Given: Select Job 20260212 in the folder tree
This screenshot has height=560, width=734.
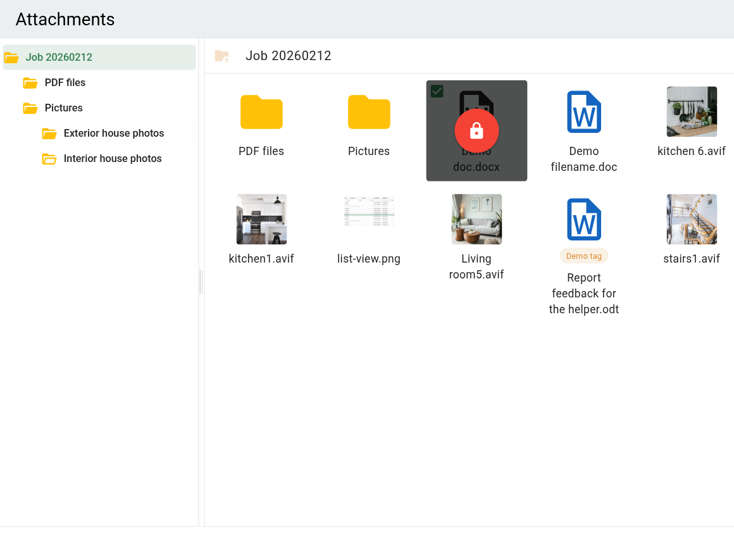Looking at the screenshot, I should [x=99, y=57].
